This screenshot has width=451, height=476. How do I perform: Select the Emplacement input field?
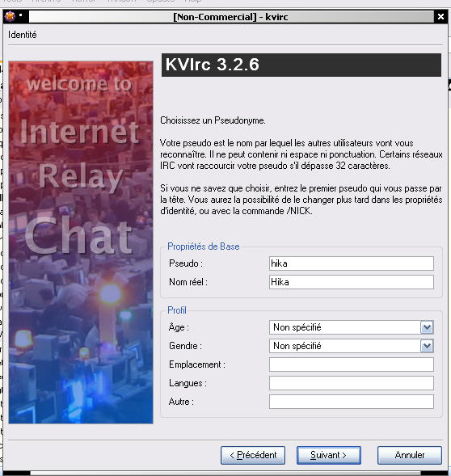click(351, 364)
